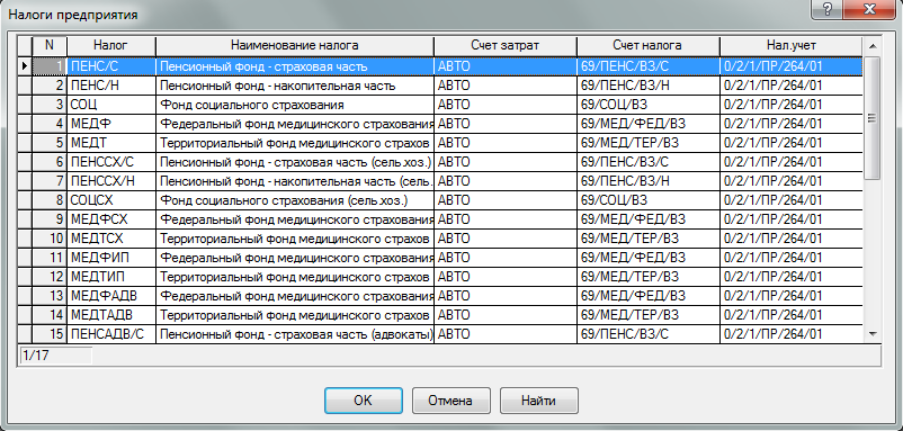Image resolution: width=903 pixels, height=431 pixels.
Task: Select row number 10 in N column
Action: tap(50, 238)
